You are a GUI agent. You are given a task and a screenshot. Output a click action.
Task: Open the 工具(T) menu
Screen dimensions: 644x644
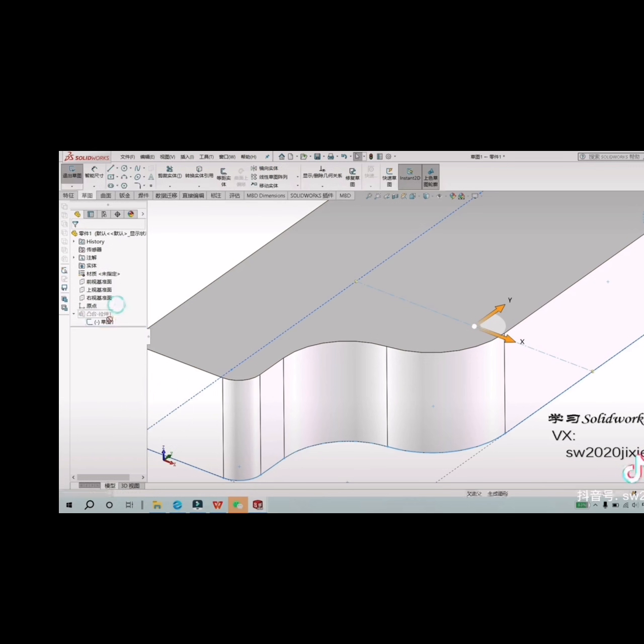206,157
